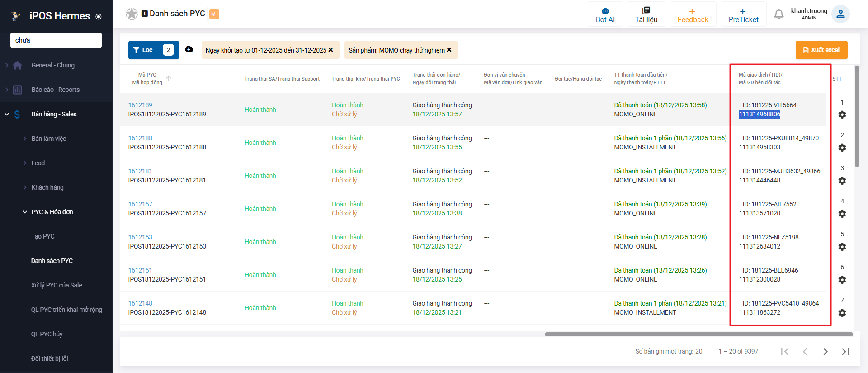Viewport: 868px width, 373px height.
Task: Go to the previous page
Action: pyautogui.click(x=805, y=352)
